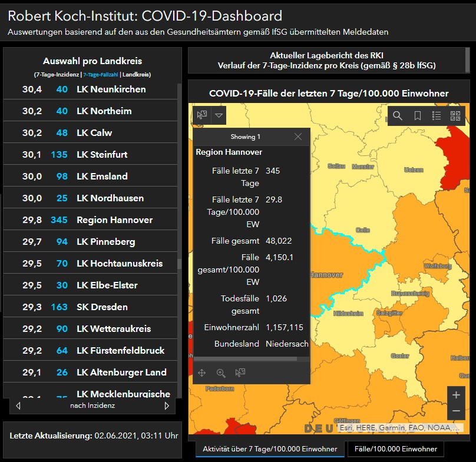Click the Munster label on the map
476x462 pixels.
point(363,167)
